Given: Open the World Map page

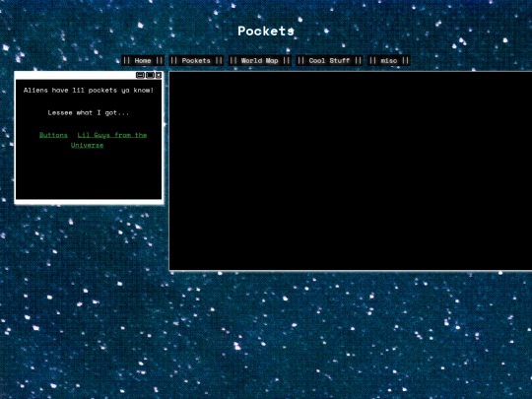Looking at the screenshot, I should pyautogui.click(x=259, y=61).
